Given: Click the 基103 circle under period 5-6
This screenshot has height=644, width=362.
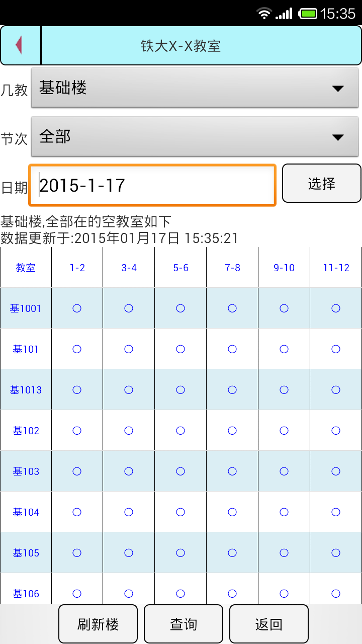Looking at the screenshot, I should click(x=180, y=471).
